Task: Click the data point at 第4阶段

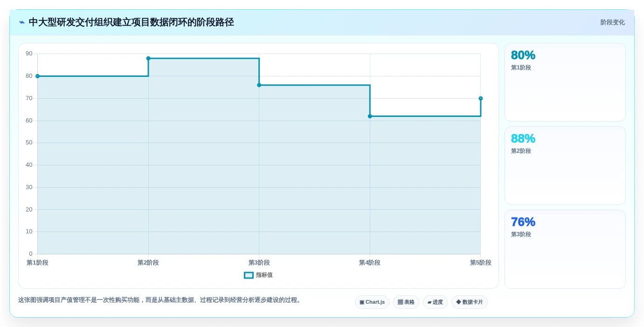Action: 370,116
